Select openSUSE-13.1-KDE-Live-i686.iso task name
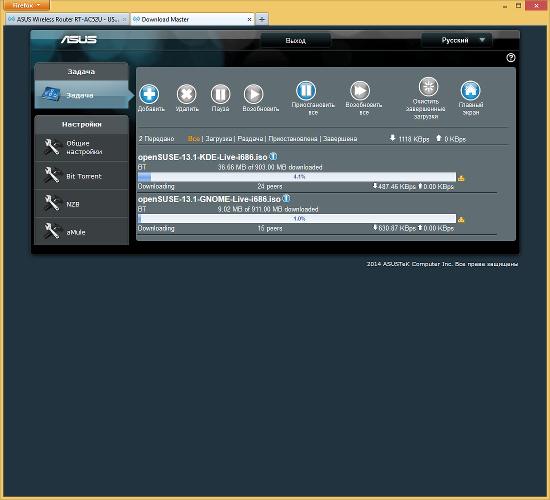 coord(202,157)
